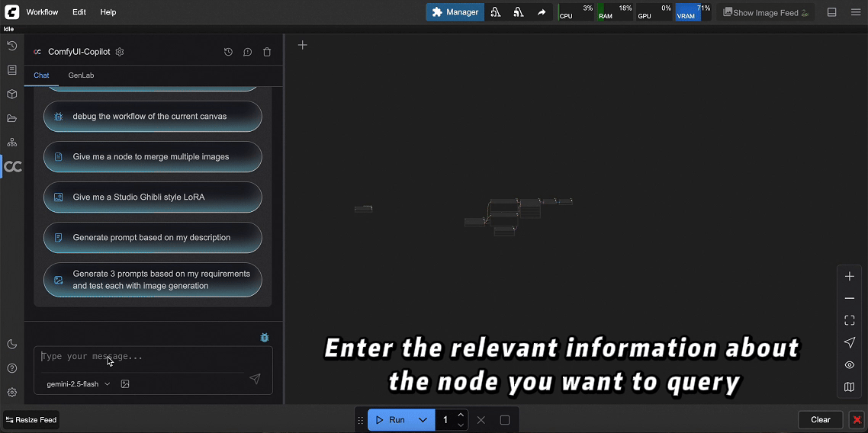Select 'Generate prompt based on my description'
Image resolution: width=868 pixels, height=433 pixels.
pyautogui.click(x=153, y=237)
